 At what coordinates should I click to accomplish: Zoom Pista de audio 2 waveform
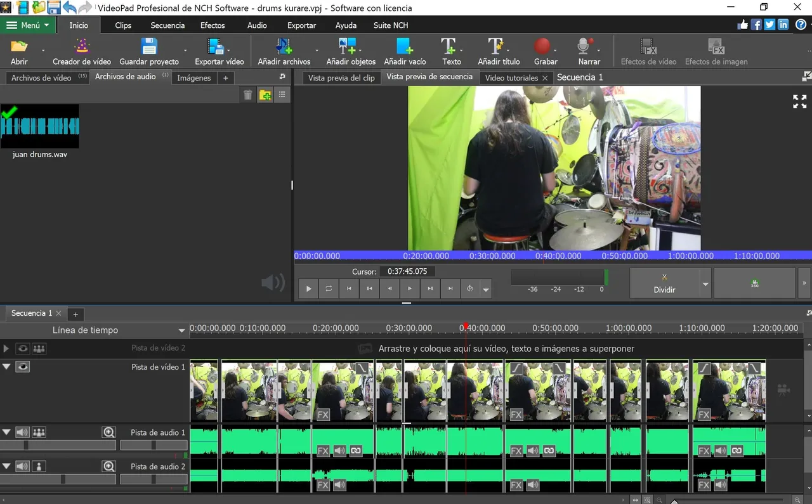tap(109, 467)
